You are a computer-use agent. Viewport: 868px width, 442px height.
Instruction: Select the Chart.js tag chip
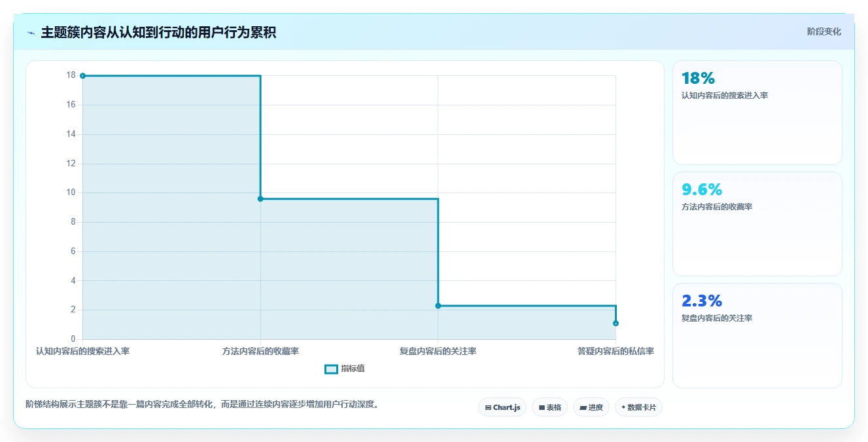click(x=502, y=407)
